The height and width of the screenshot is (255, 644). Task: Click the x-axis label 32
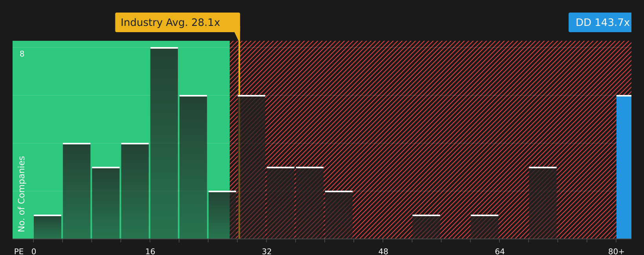[267, 251]
